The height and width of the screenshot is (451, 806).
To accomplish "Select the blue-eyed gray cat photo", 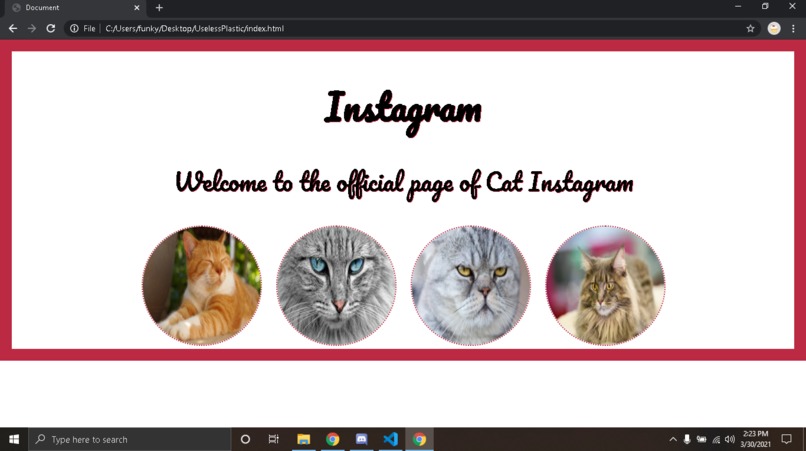I will point(336,285).
